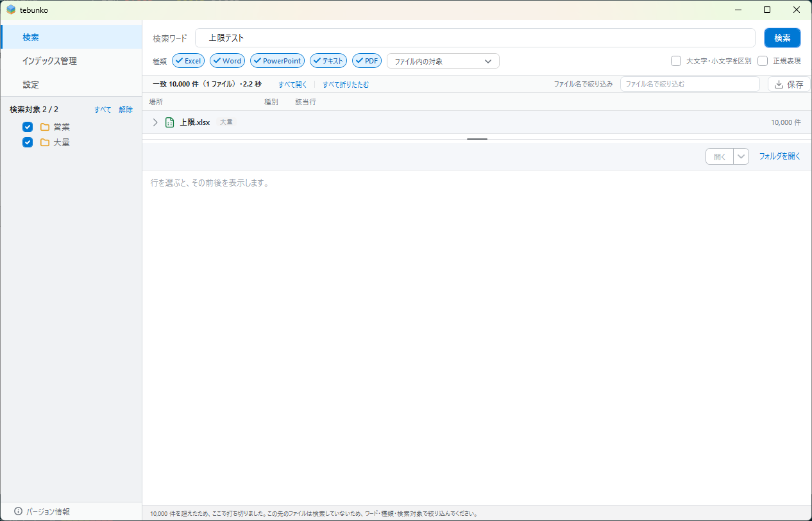Screen dimensions: 812x521
Task: Click the 開く button
Action: tap(720, 156)
